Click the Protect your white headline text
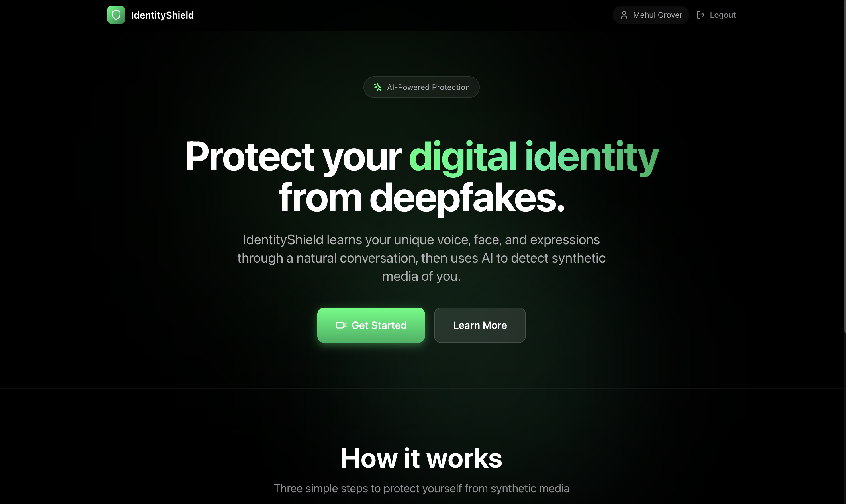Screen dimensions: 846x504 click(x=293, y=157)
